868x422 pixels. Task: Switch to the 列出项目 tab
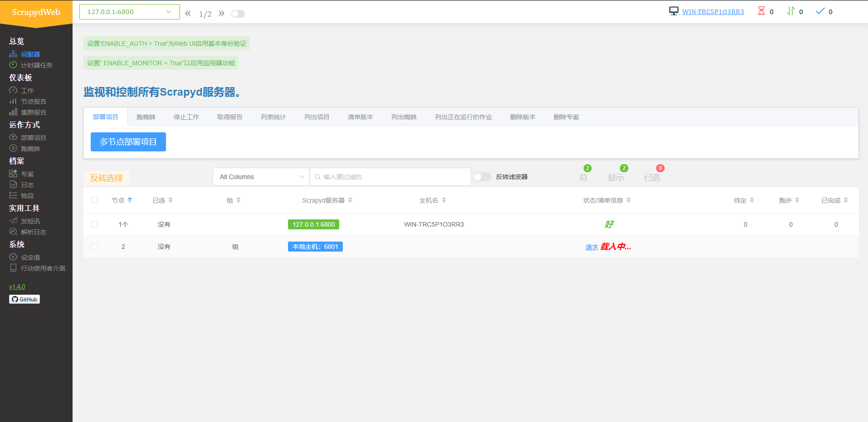point(317,117)
